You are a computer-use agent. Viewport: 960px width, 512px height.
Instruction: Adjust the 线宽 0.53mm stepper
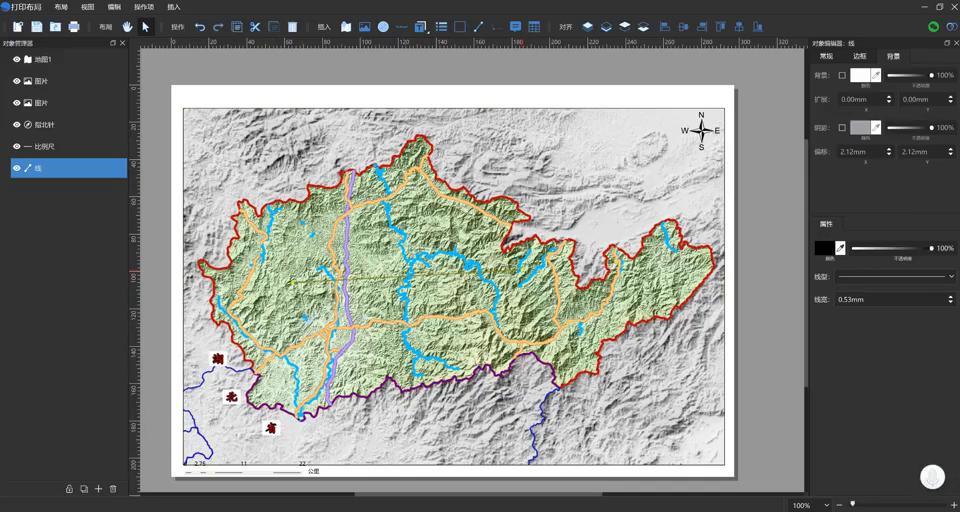pos(950,299)
